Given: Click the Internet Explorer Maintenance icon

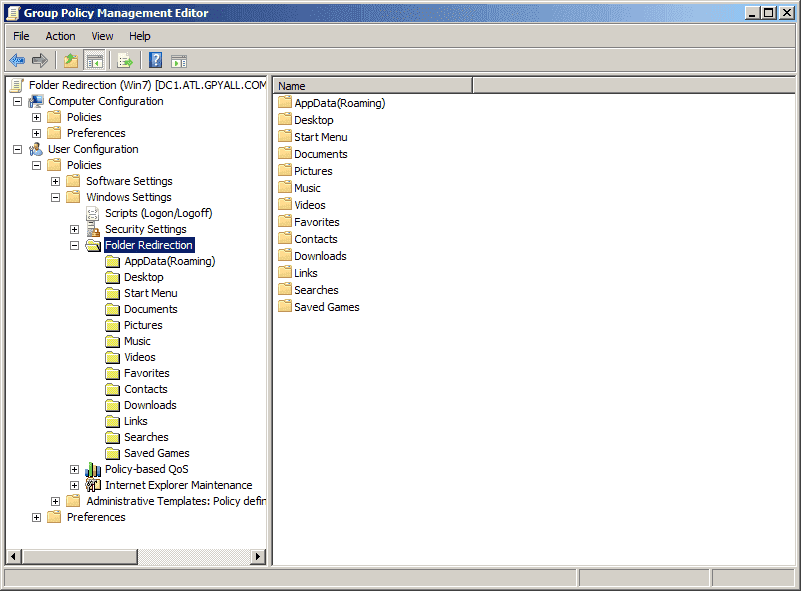Looking at the screenshot, I should pos(92,485).
